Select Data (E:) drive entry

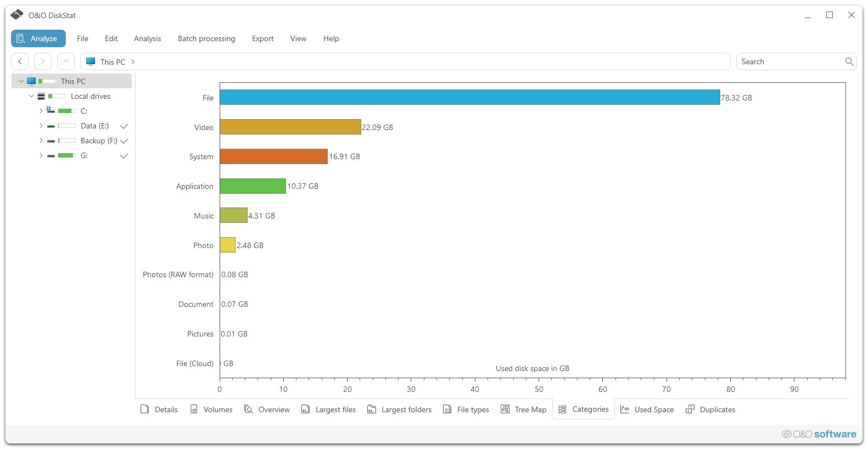[94, 126]
